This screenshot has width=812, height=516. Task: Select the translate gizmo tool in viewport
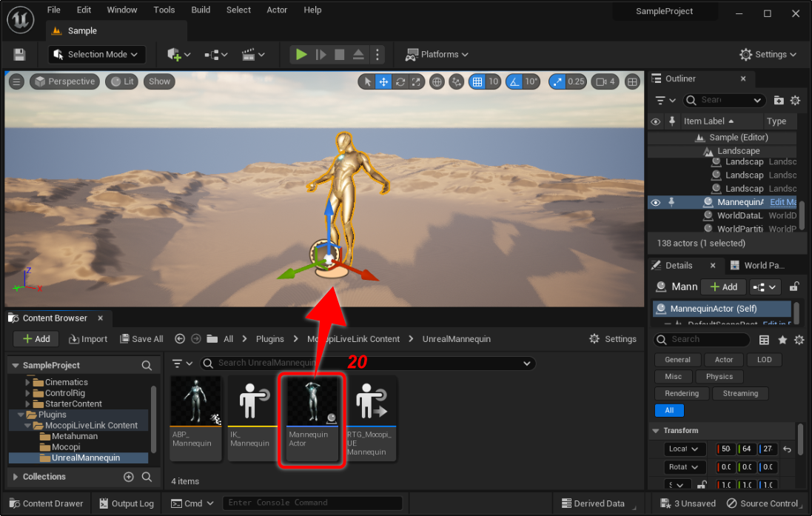[x=383, y=81]
